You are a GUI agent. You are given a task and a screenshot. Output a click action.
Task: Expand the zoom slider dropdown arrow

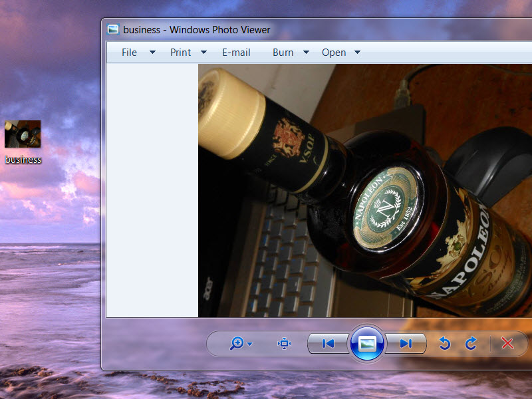[x=250, y=344]
